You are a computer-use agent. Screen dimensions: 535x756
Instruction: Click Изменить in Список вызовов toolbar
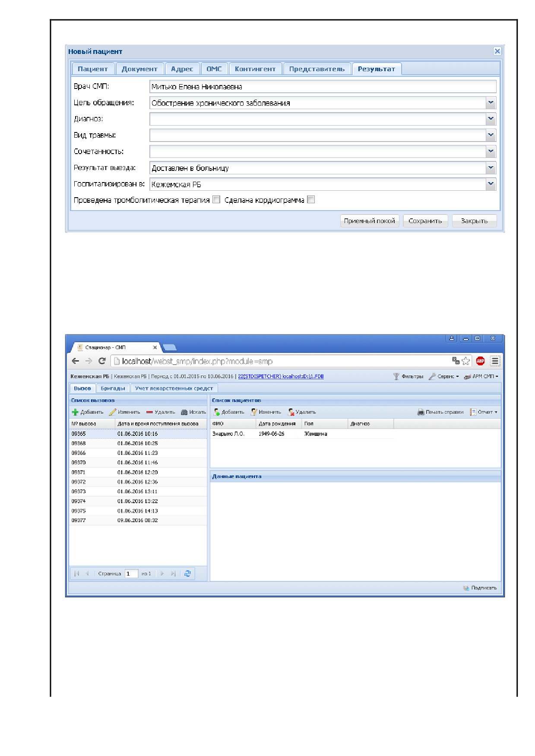[x=125, y=412]
